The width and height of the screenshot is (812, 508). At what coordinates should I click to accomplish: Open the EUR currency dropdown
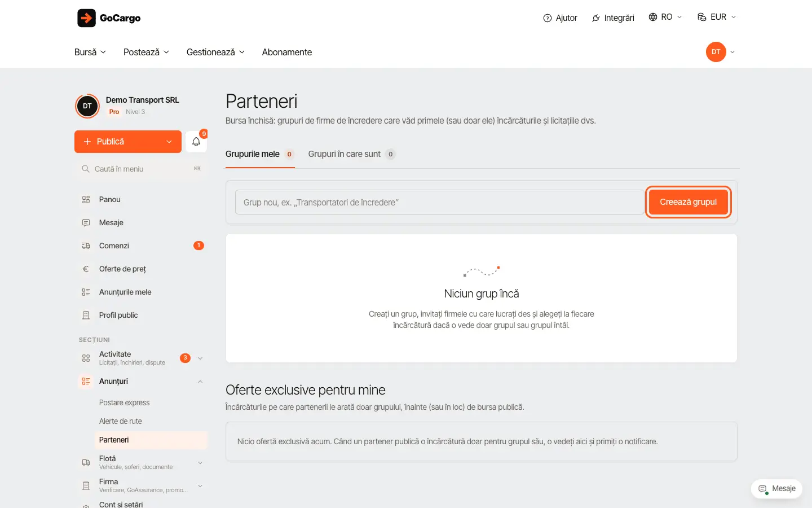717,17
